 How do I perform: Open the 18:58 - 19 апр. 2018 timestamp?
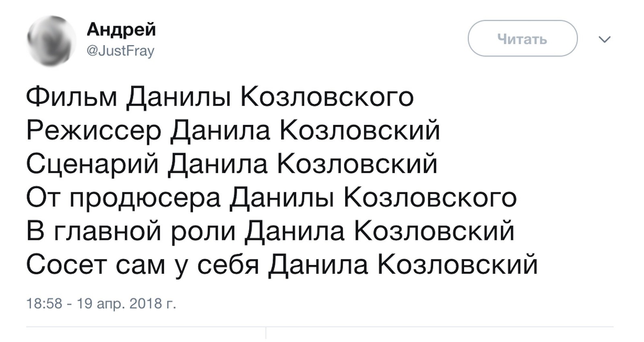[101, 303]
